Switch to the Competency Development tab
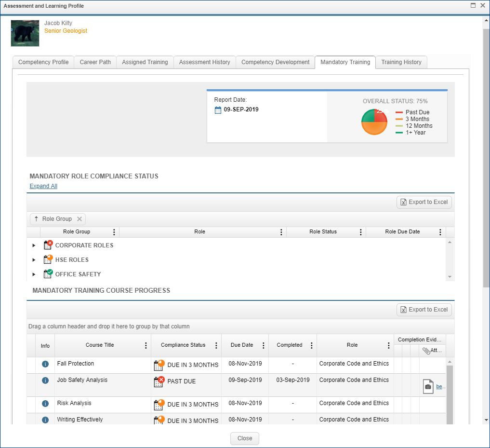This screenshot has height=448, width=490. tap(275, 62)
